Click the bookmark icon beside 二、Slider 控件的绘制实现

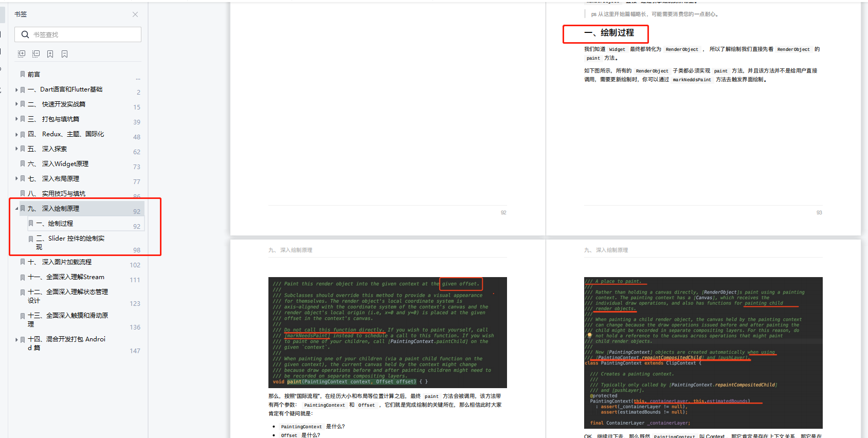(x=31, y=239)
